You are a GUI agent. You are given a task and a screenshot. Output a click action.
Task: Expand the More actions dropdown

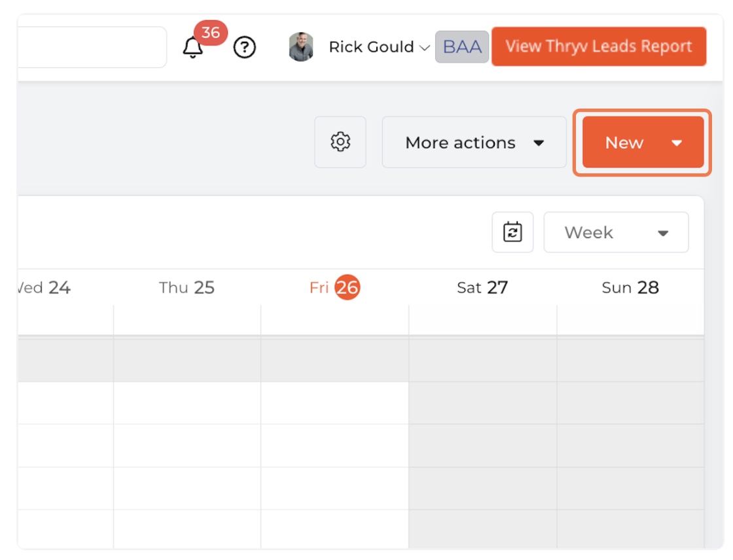[x=474, y=142]
